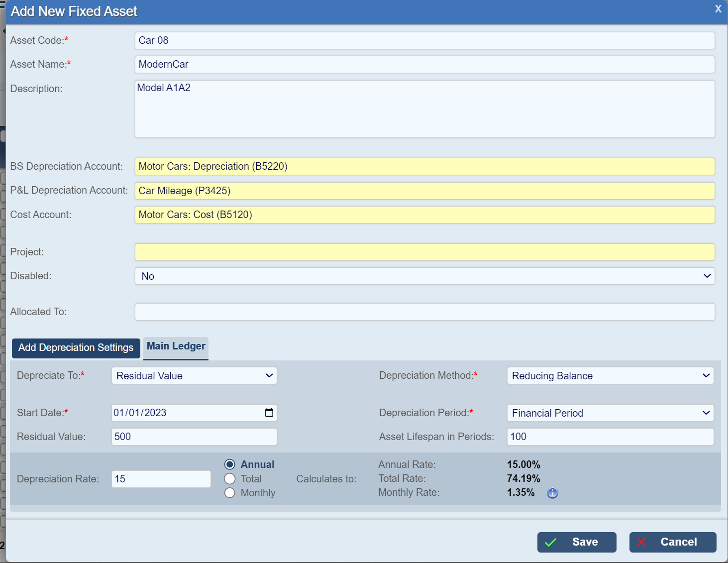
Task: Save the new fixed asset
Action: pos(577,542)
